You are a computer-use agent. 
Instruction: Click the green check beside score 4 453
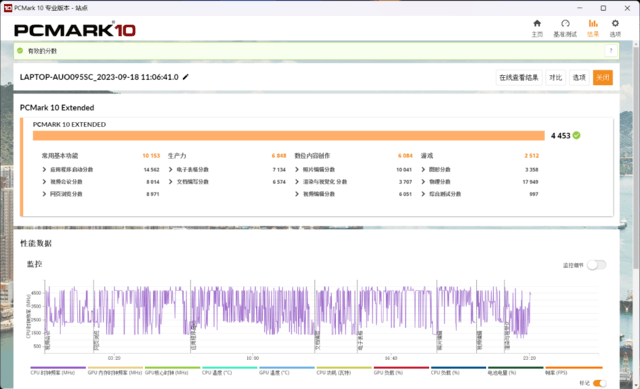coord(576,136)
